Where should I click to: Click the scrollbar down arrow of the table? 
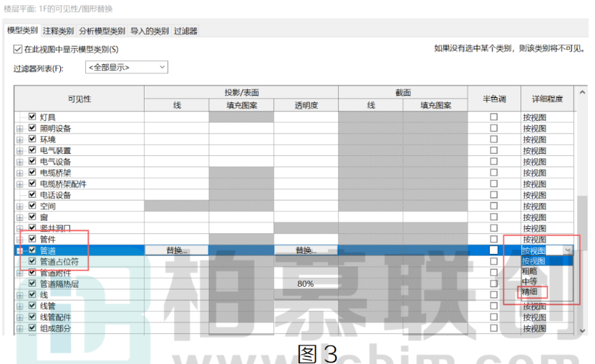tap(583, 330)
